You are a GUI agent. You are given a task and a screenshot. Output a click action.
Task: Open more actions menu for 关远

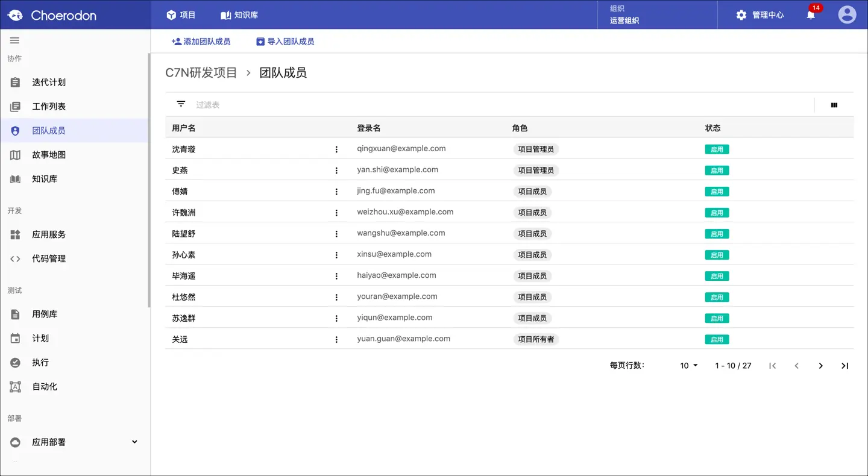tap(336, 339)
